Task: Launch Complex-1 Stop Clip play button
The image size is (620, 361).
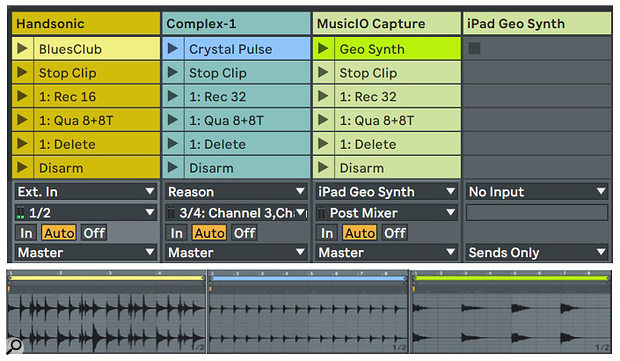Action: pyautogui.click(x=173, y=72)
